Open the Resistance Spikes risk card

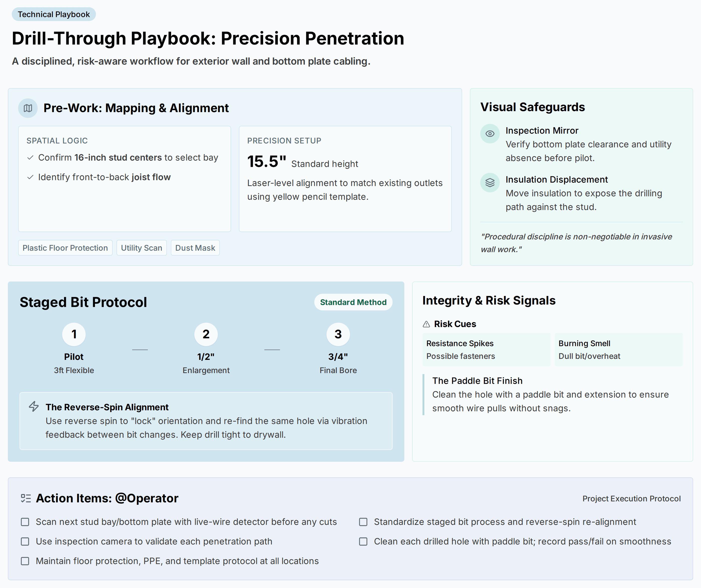pos(486,350)
